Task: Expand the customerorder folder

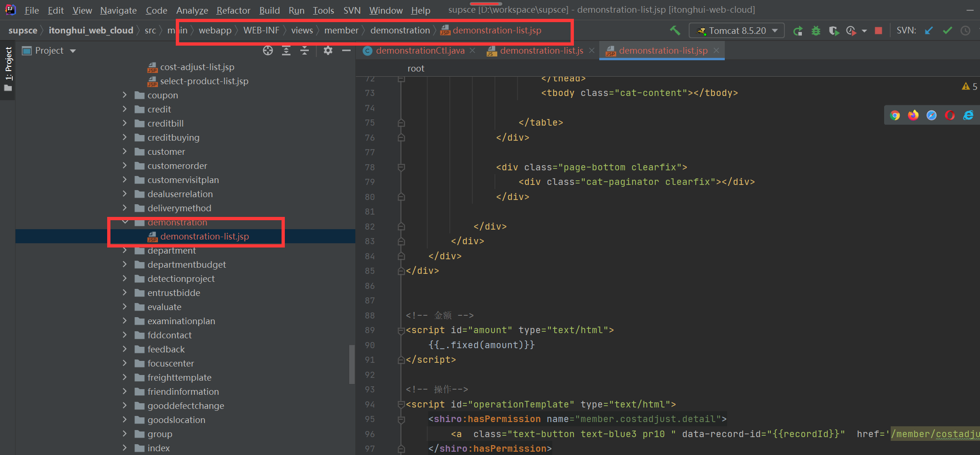Action: point(125,166)
